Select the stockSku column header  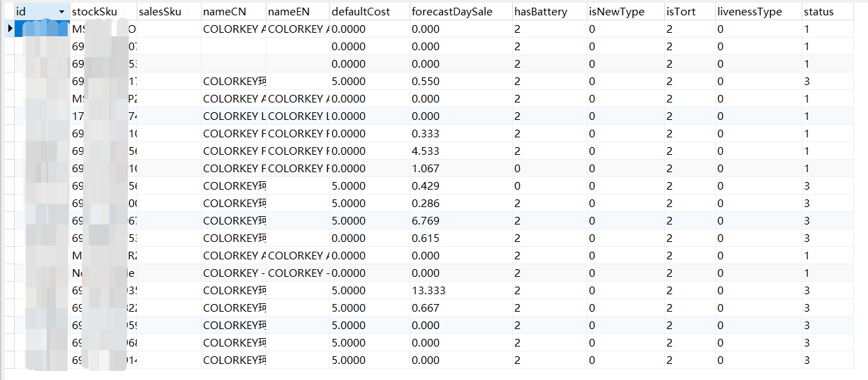click(x=95, y=12)
